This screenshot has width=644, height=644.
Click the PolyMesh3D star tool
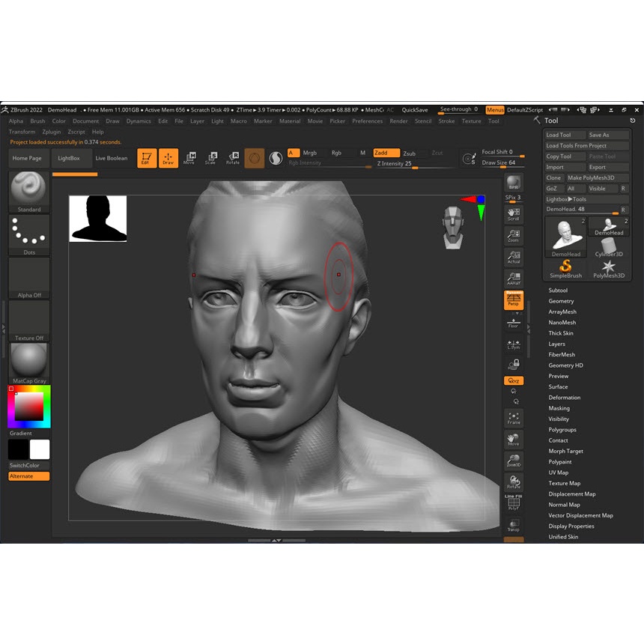[608, 268]
